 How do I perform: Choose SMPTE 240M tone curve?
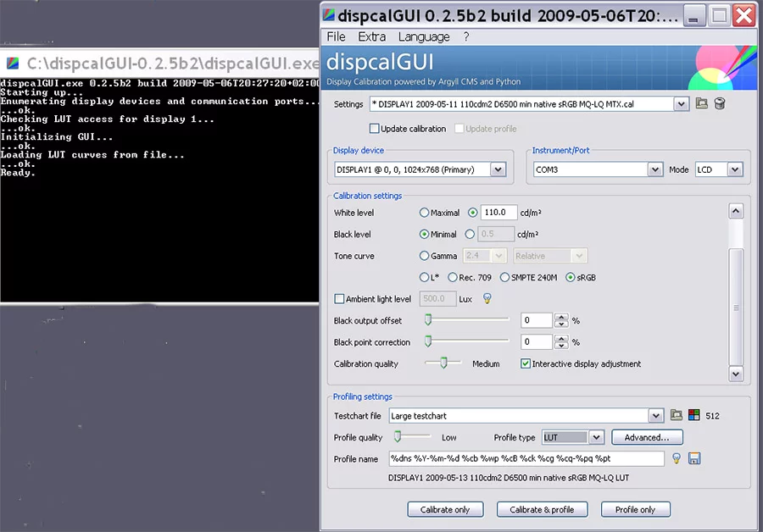(504, 277)
